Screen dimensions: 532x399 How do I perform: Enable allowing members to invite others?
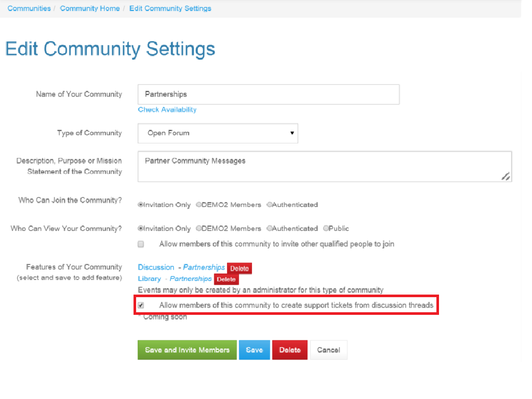click(141, 244)
